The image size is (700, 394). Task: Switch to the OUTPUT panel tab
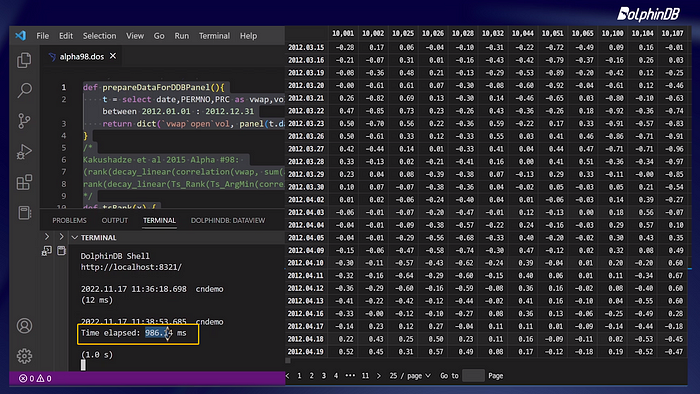115,220
